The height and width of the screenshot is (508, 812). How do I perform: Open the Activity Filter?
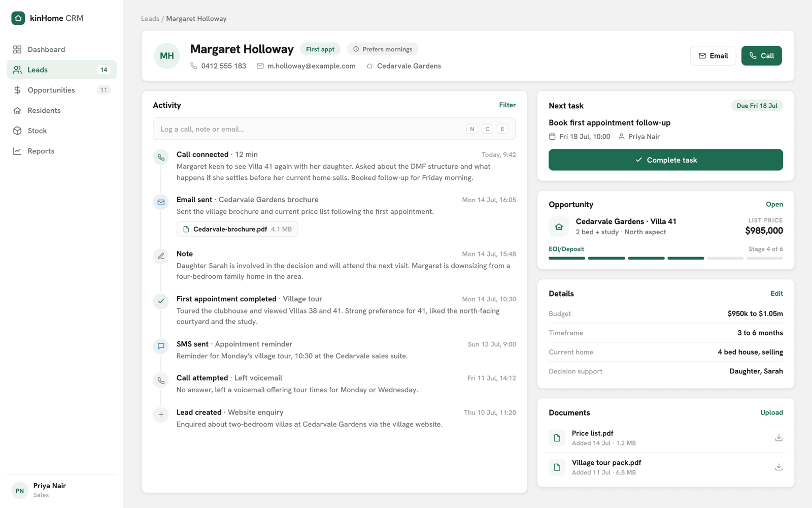[x=507, y=105]
